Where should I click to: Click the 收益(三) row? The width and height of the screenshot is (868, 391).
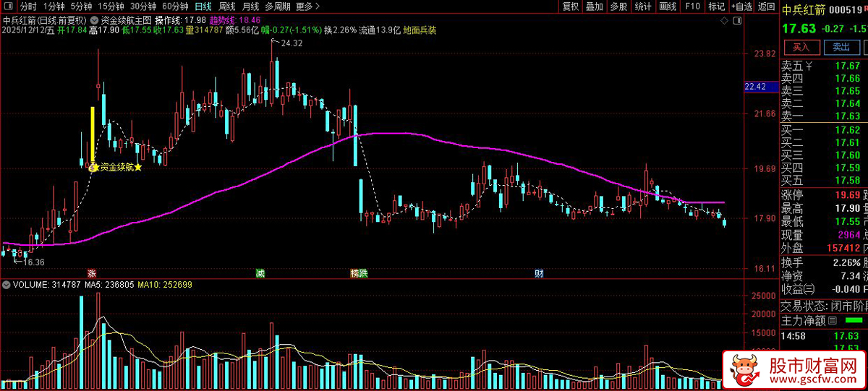(824, 289)
